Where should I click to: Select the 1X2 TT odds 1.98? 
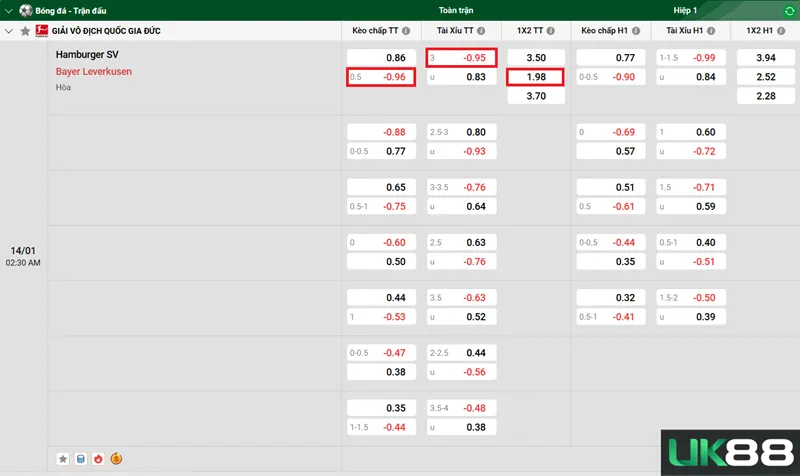pyautogui.click(x=535, y=77)
